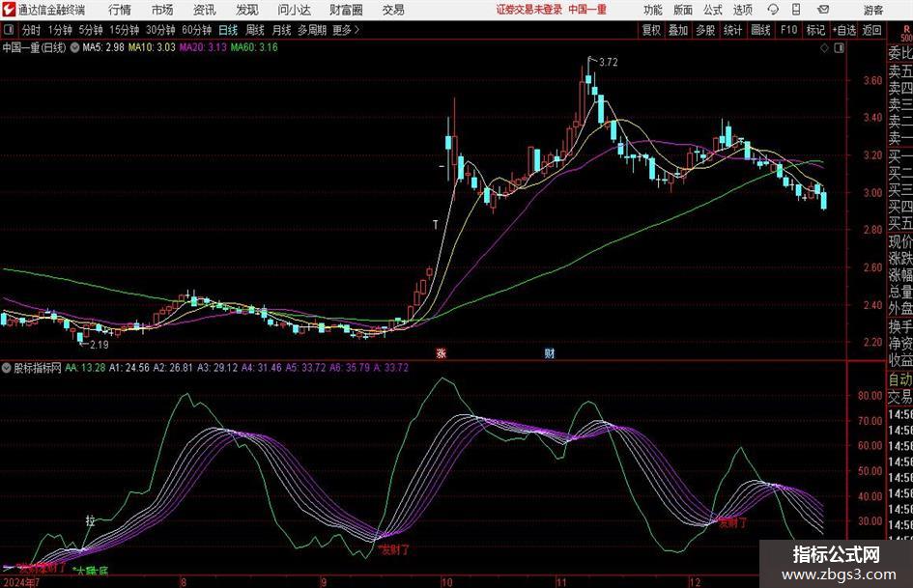Switch to 15分钟 chart period
This screenshot has height=588, width=913.
tap(125, 30)
